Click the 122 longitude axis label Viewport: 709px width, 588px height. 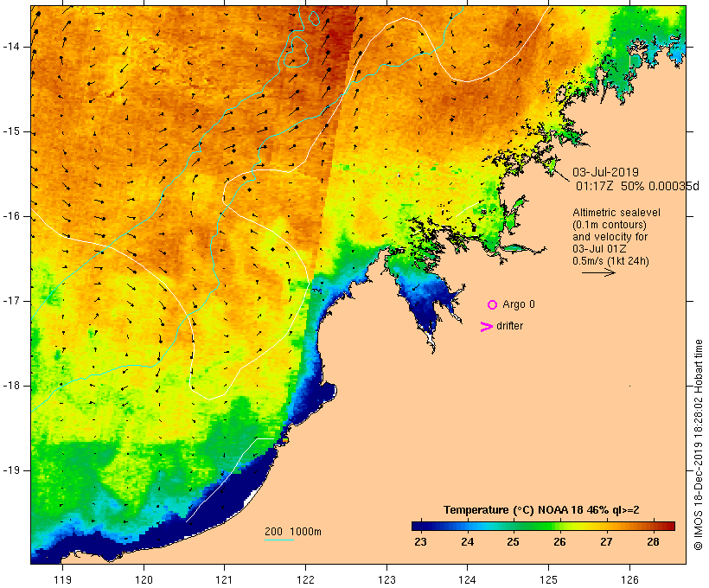pos(306,579)
